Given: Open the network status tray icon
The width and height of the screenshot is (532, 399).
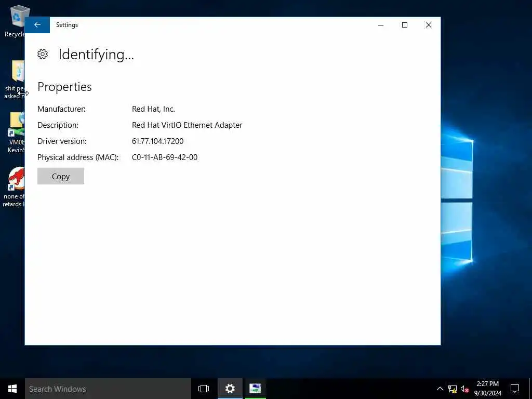Looking at the screenshot, I should [x=453, y=389].
